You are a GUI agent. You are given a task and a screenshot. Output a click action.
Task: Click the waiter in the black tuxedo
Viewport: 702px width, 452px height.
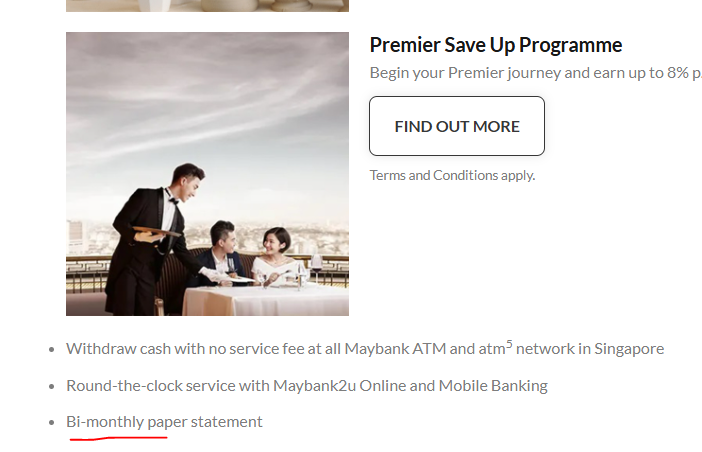pos(150,239)
